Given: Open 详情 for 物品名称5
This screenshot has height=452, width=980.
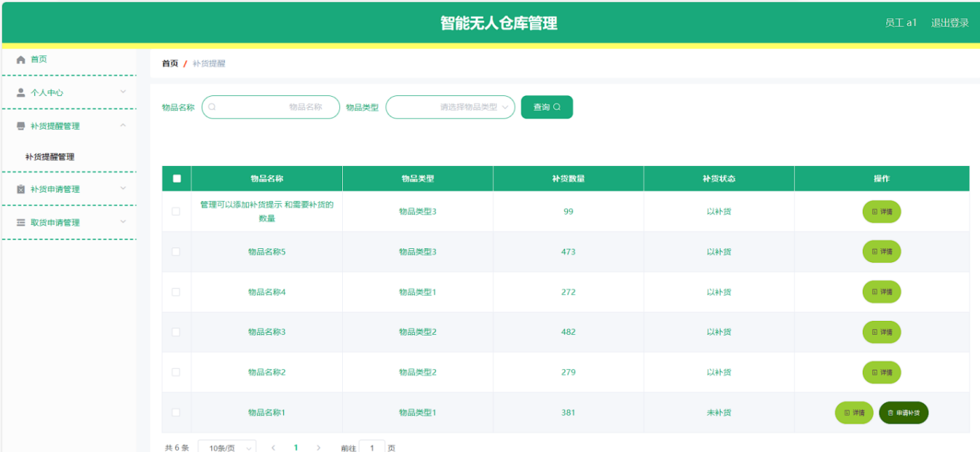Looking at the screenshot, I should coord(882,252).
